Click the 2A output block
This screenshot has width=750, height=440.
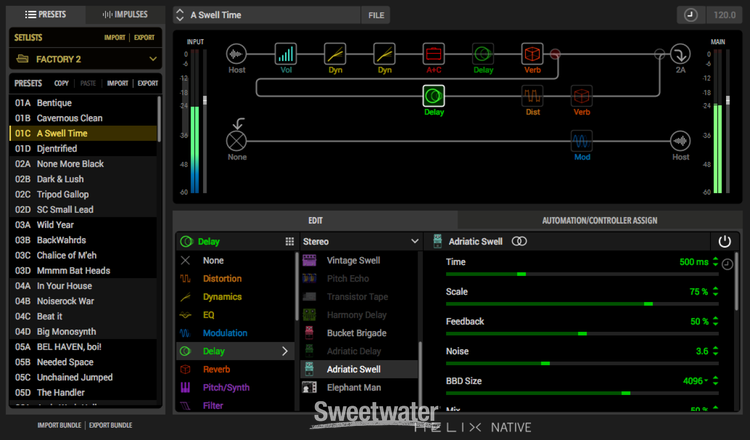click(x=680, y=54)
